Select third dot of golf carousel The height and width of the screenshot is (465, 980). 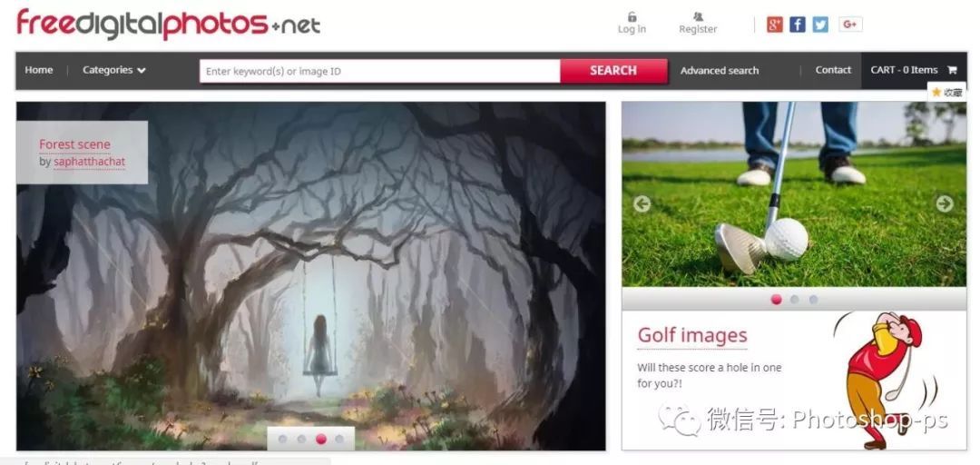813,300
